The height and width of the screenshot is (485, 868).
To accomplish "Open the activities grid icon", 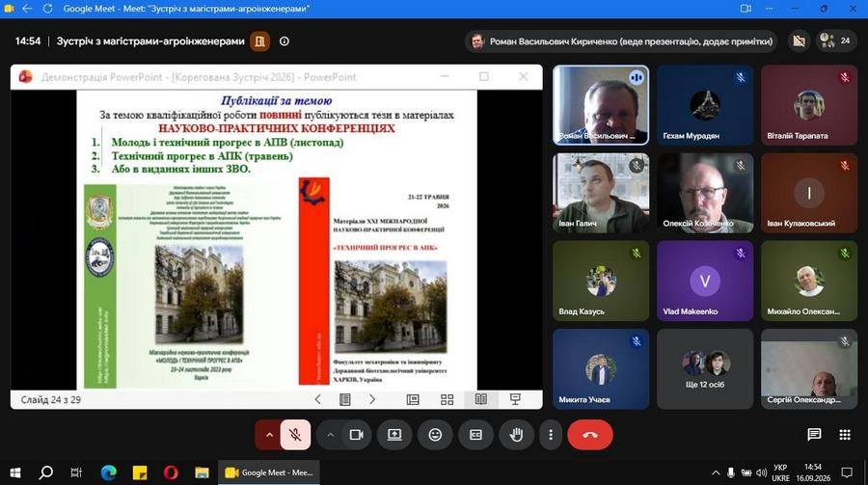I will [845, 435].
